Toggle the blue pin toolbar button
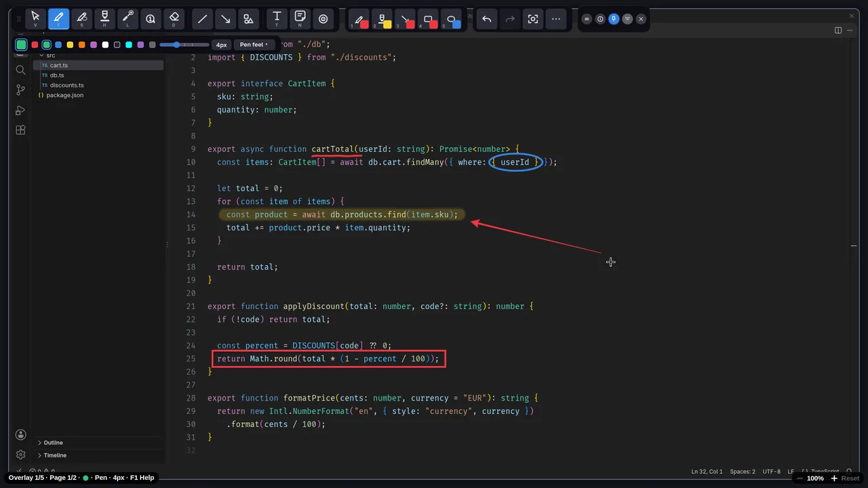Viewport: 868px width, 488px height. pos(614,19)
